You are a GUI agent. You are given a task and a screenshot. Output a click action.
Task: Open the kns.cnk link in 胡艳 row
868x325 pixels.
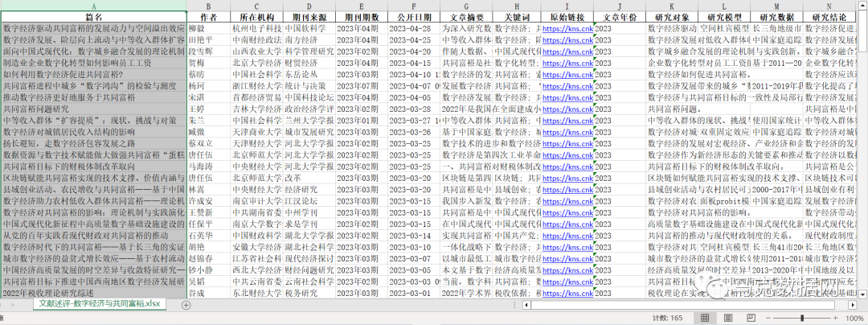point(567,247)
